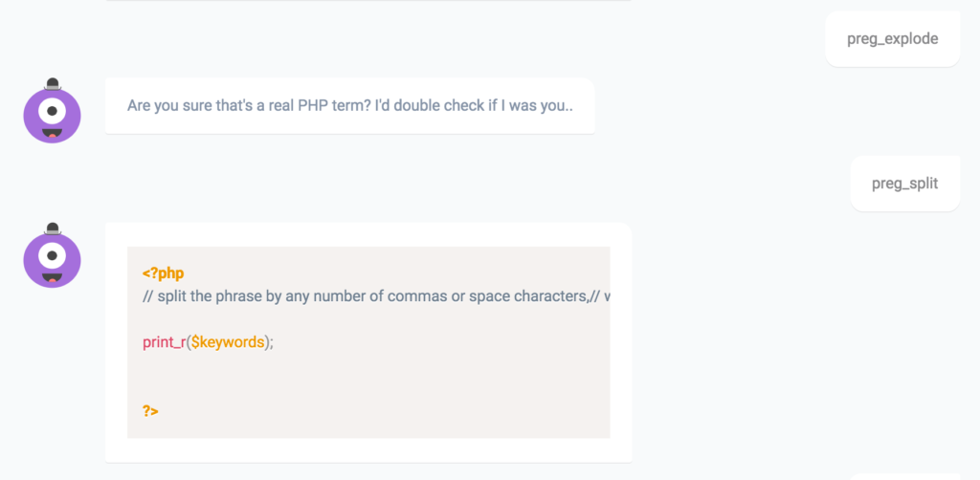The height and width of the screenshot is (480, 980).
Task: Select the preg_split message bubble
Action: (x=904, y=184)
